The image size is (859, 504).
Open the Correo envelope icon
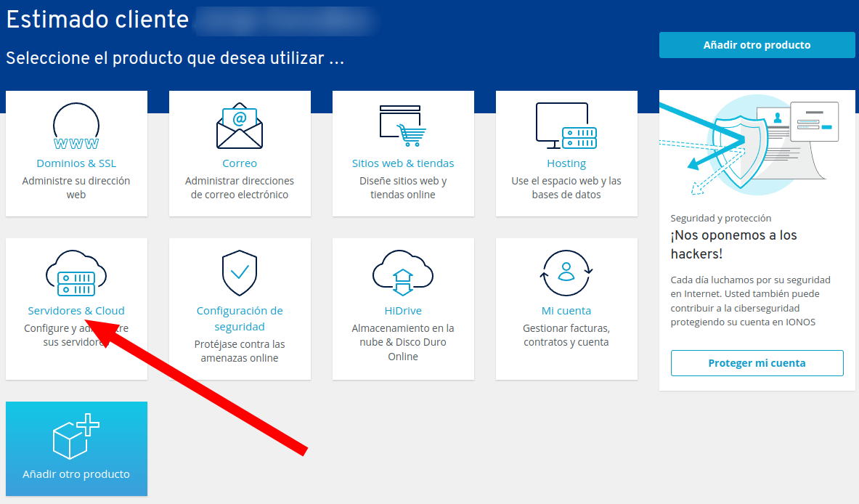click(240, 126)
